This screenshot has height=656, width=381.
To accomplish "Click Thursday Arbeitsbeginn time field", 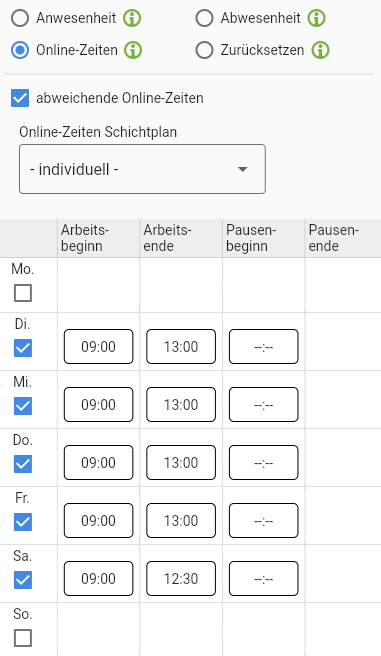I will click(98, 463).
